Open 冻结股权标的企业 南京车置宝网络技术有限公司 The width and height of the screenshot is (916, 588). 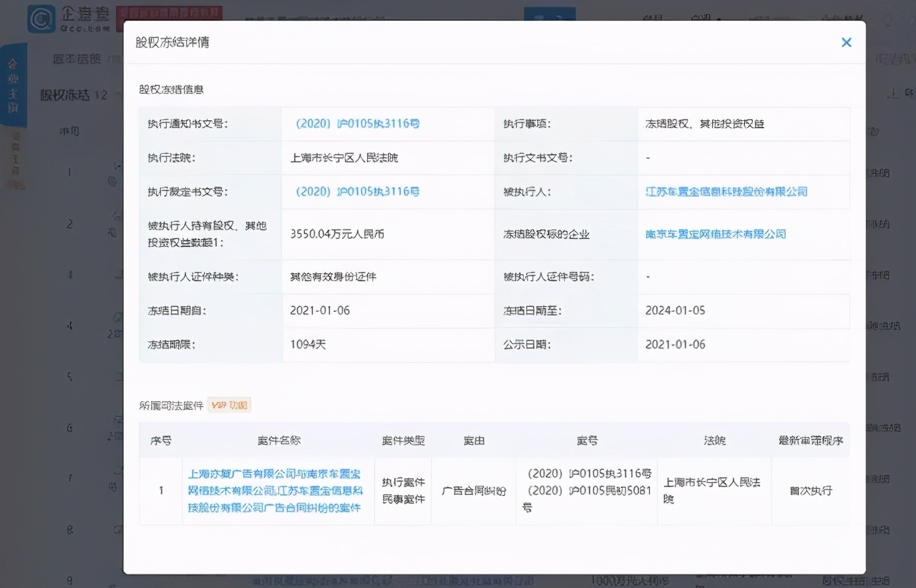pos(716,233)
